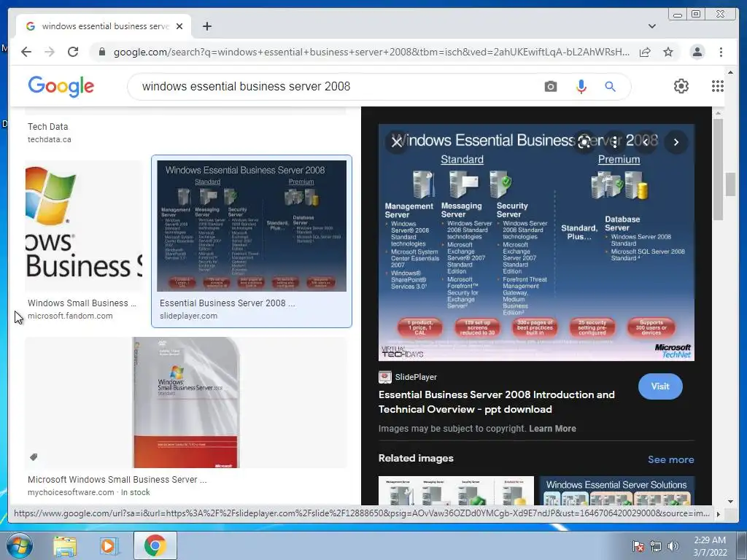Screen dimensions: 747x560
Task: Close the image preview panel
Action: (396, 142)
